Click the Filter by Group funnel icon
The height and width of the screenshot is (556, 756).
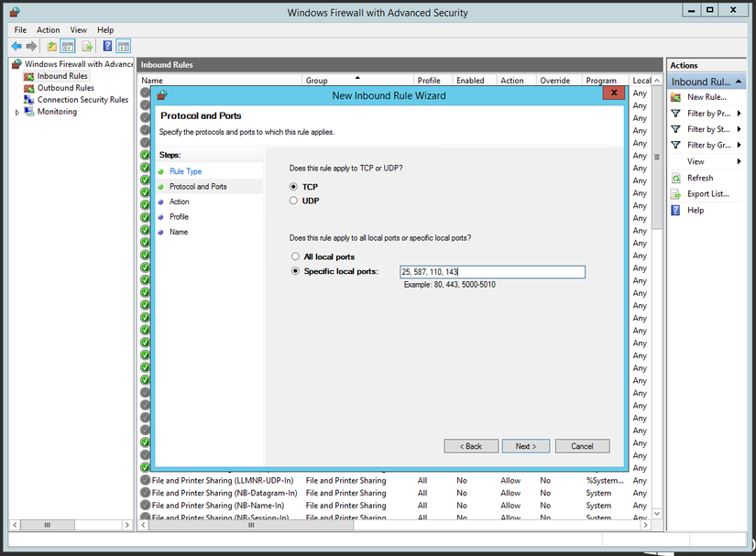[x=676, y=145]
